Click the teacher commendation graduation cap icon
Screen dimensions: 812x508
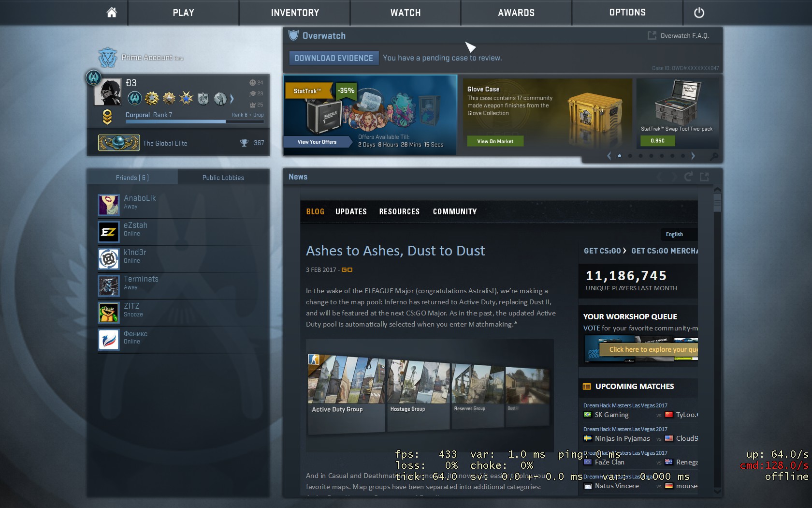[252, 94]
